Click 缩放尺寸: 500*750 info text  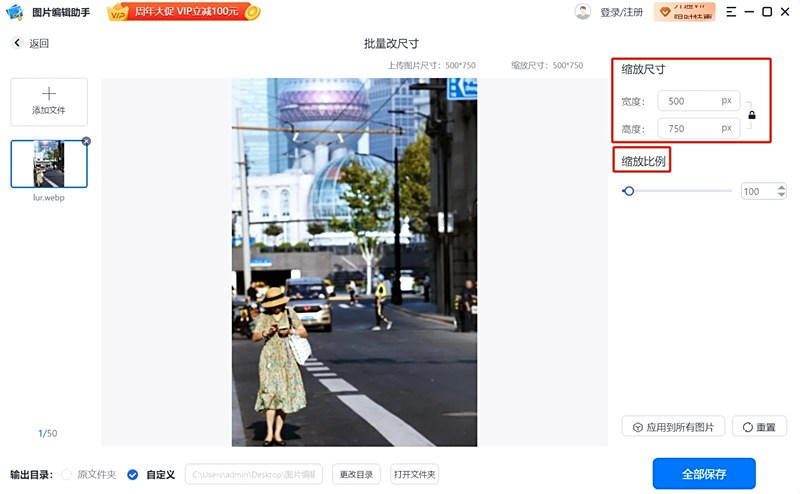(547, 65)
